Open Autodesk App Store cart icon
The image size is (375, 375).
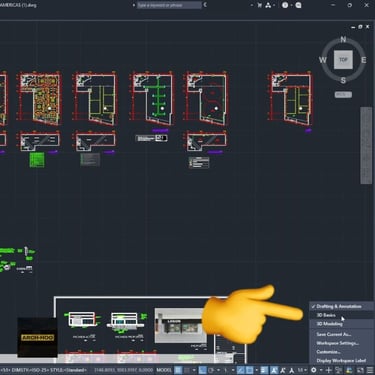tap(260, 5)
